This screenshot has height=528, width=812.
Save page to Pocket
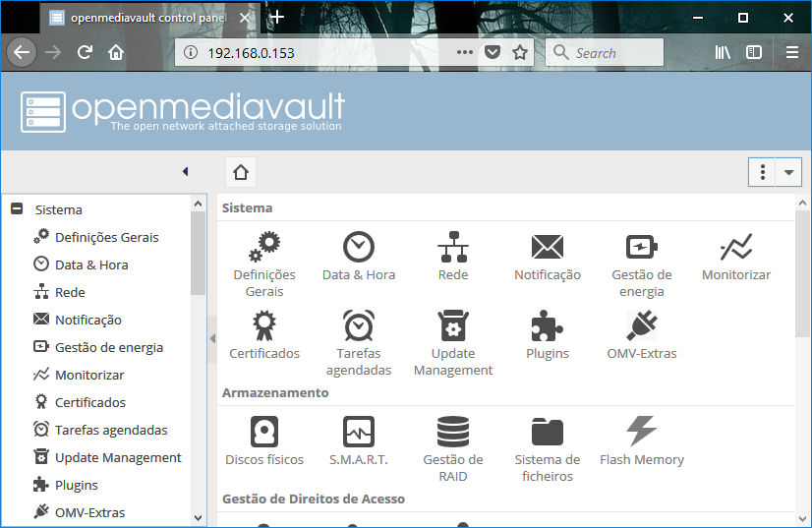[492, 52]
